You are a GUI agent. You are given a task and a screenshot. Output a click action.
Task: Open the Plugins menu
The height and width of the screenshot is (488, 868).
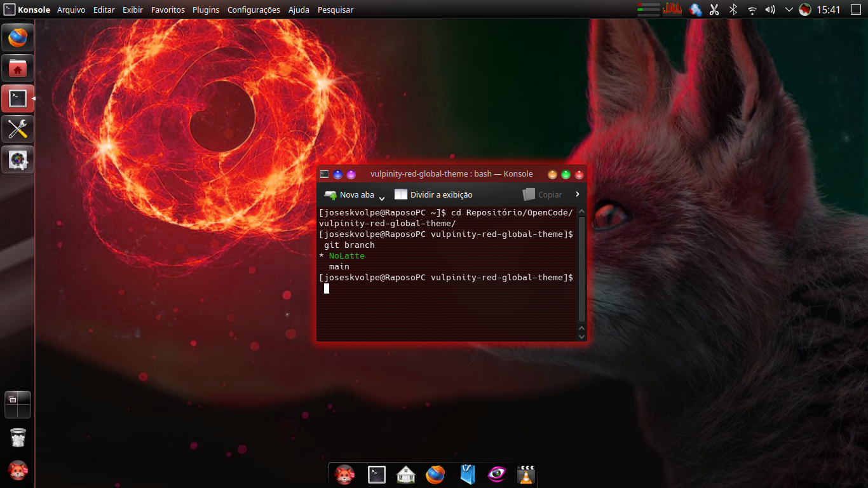click(x=206, y=10)
